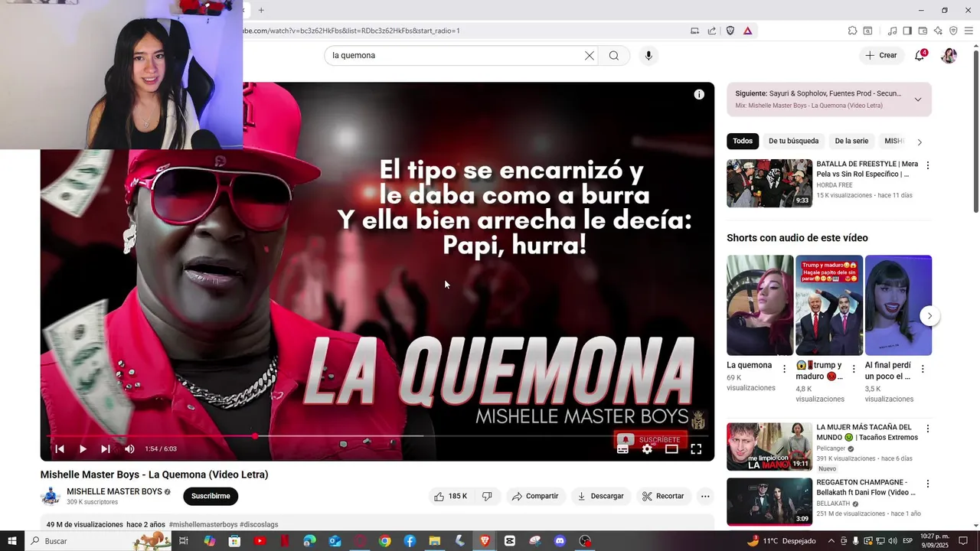Open the Crear menu

click(x=880, y=56)
